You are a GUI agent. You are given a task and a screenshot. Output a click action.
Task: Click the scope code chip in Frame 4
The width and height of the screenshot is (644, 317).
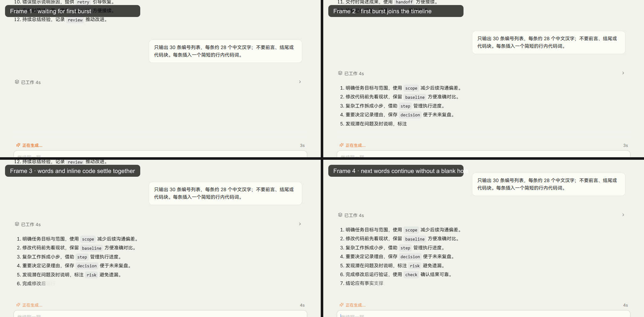[411, 230]
